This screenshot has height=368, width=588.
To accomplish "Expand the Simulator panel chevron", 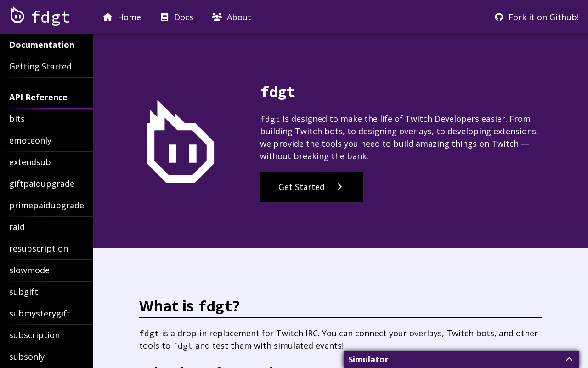I will pos(569,359).
